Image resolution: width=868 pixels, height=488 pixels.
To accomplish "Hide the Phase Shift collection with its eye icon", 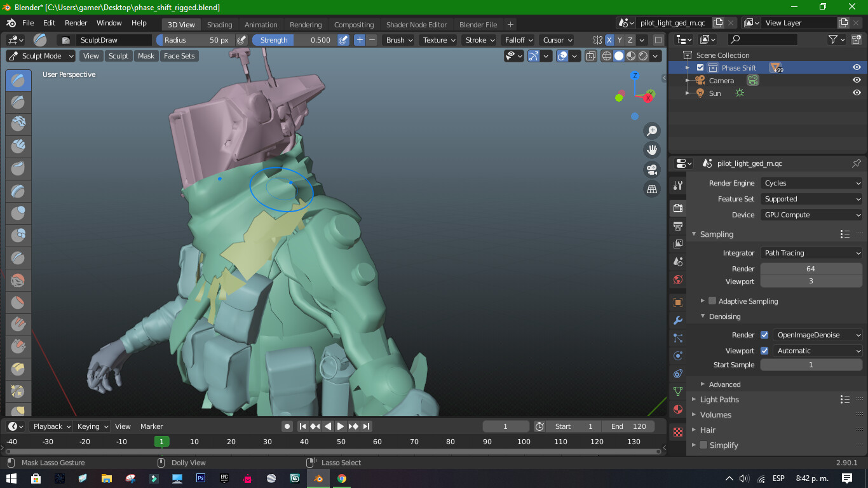I will [857, 67].
